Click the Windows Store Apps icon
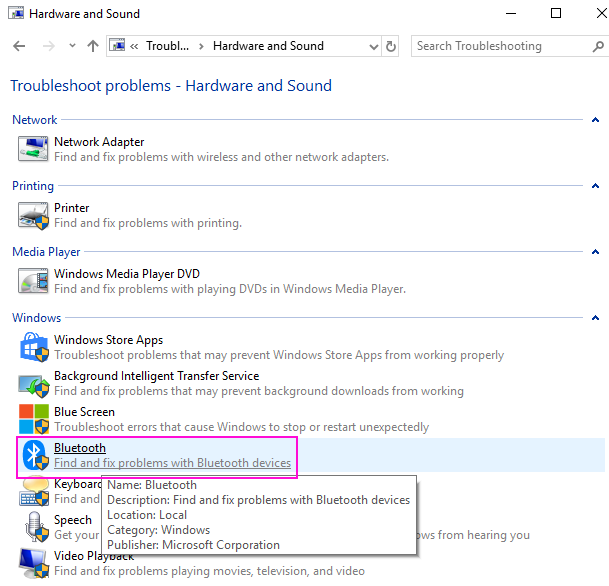Image resolution: width=609 pixels, height=586 pixels. 34,347
